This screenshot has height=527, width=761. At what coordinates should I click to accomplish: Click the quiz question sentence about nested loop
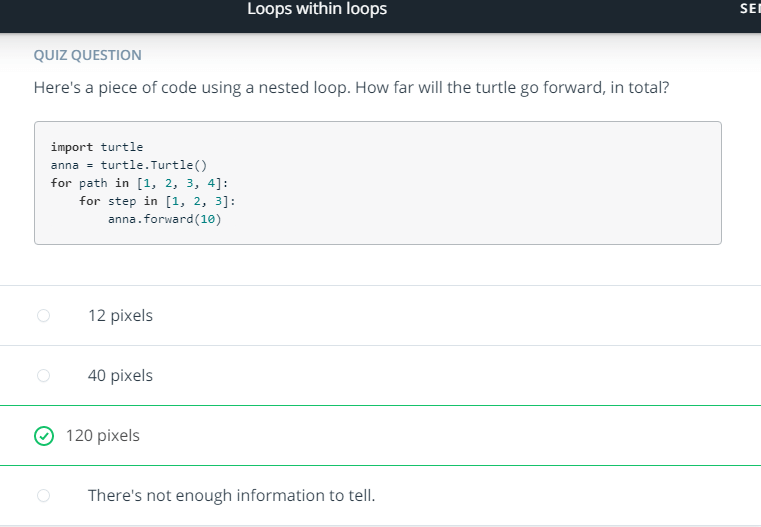(351, 88)
